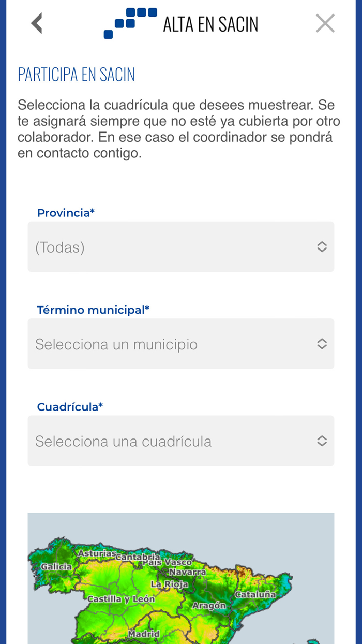Image resolution: width=362 pixels, height=644 pixels.
Task: Click the Provincia field label
Action: pyautogui.click(x=66, y=212)
